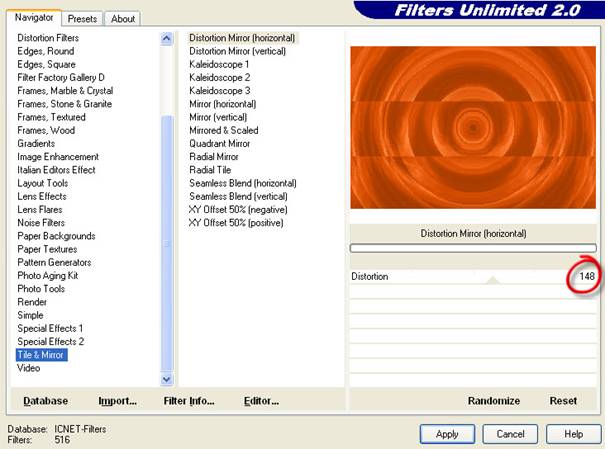Choose Kaleidoscope 3 filter
Viewport: 605px width, 449px height.
[220, 90]
